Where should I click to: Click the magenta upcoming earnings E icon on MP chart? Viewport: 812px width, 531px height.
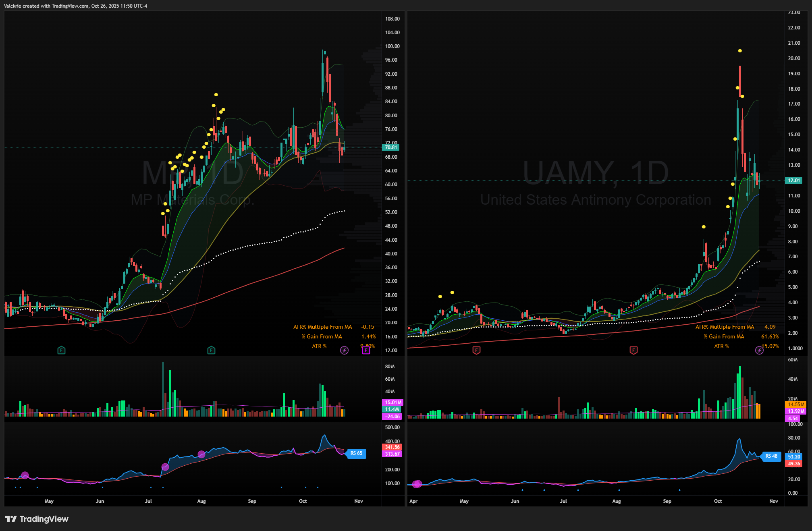[x=366, y=350]
